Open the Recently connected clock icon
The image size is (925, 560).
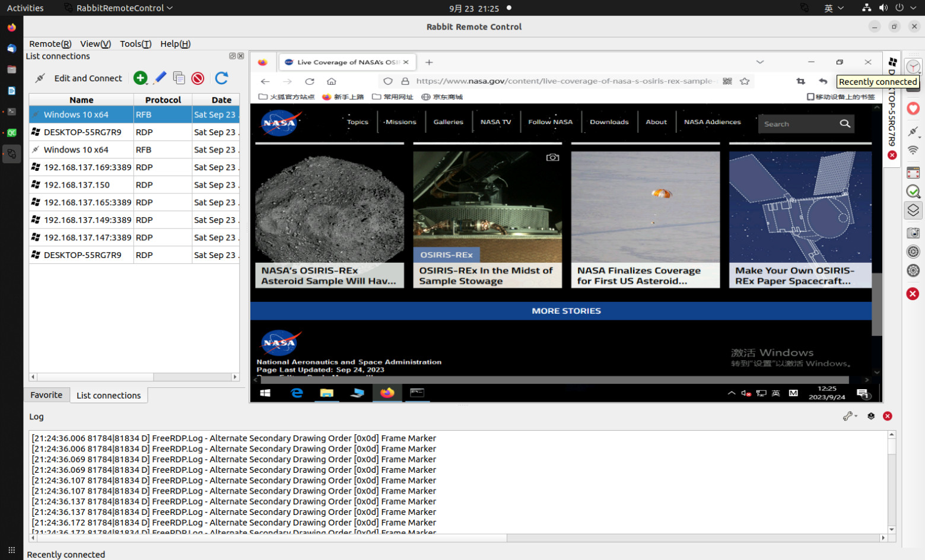(913, 67)
